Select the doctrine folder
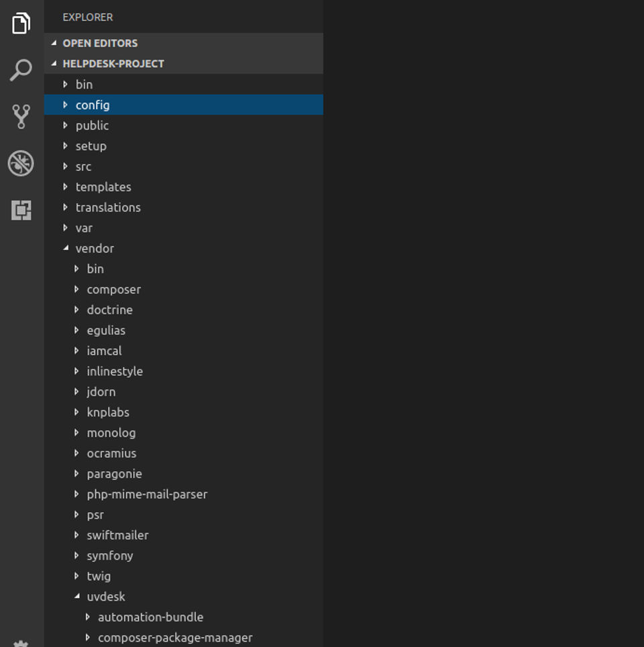The width and height of the screenshot is (644, 647). 109,310
